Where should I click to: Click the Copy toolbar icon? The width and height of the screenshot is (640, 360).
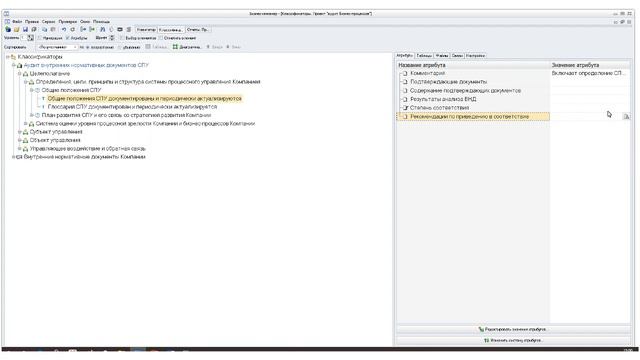tap(44, 29)
